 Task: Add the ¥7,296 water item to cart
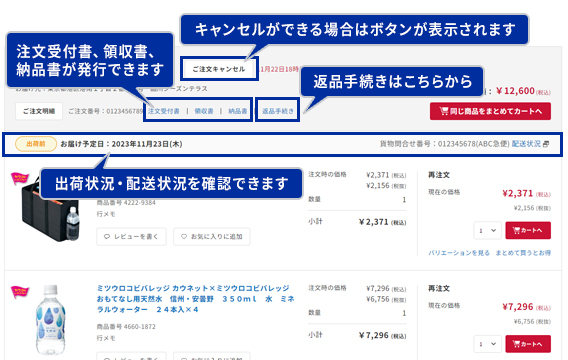pyautogui.click(x=528, y=344)
